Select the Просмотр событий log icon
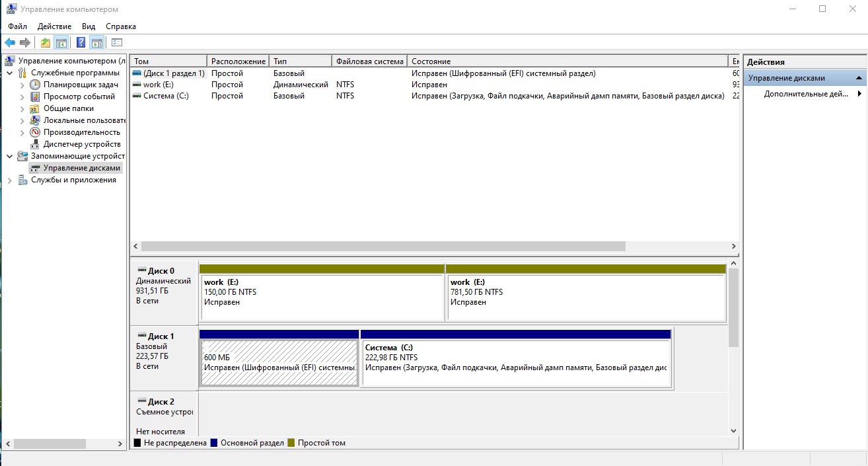This screenshot has width=868, height=466. pos(35,97)
